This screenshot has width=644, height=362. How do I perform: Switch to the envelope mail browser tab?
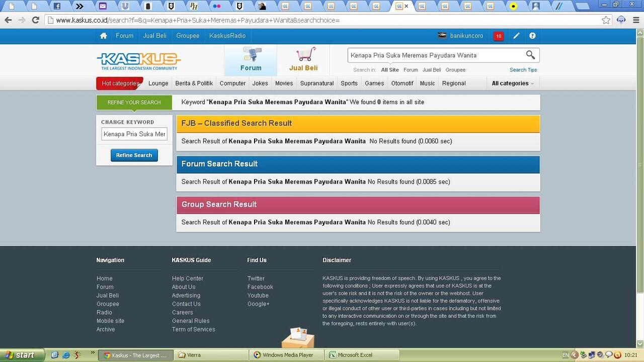coord(103,7)
